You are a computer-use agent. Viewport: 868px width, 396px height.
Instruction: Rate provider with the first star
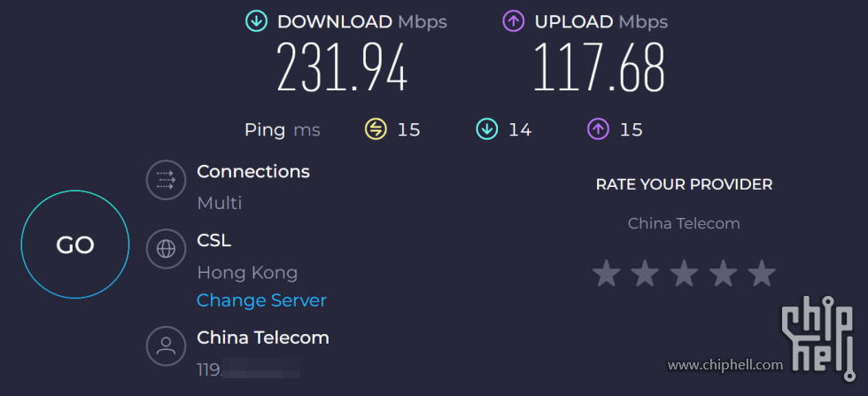tap(606, 274)
